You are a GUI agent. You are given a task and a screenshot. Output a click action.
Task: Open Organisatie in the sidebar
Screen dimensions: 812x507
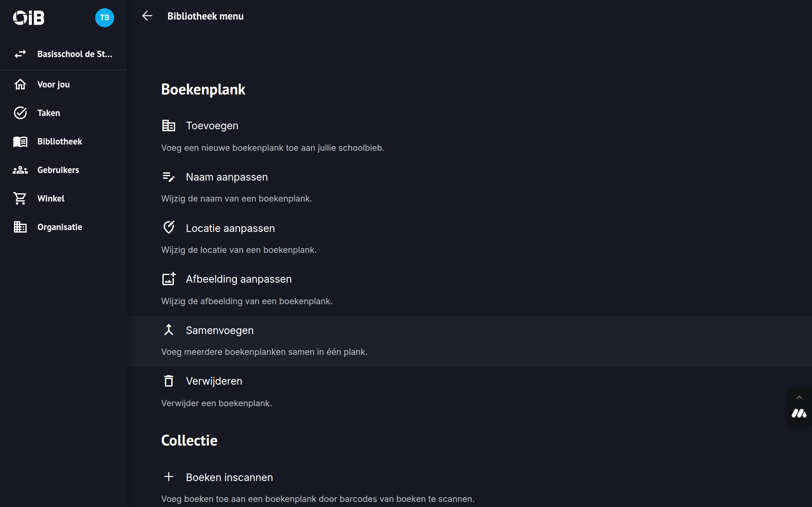click(x=59, y=227)
